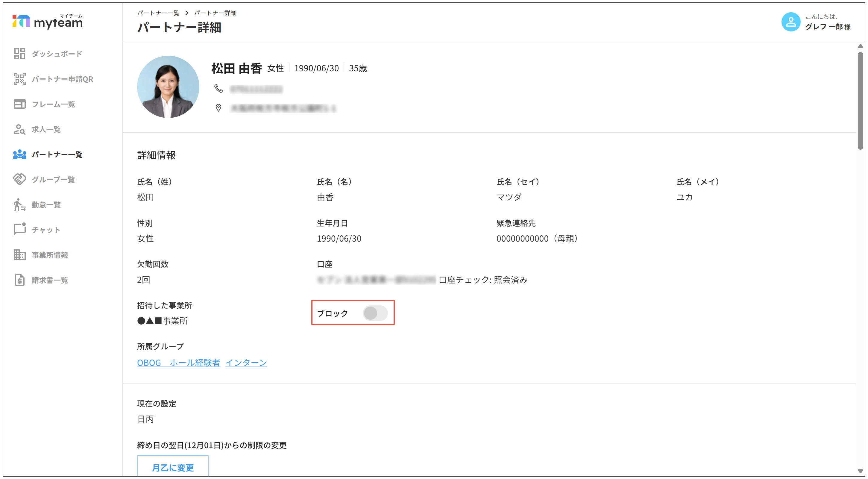Follow the ホール経験者 link
This screenshot has width=868, height=479.
click(195, 363)
